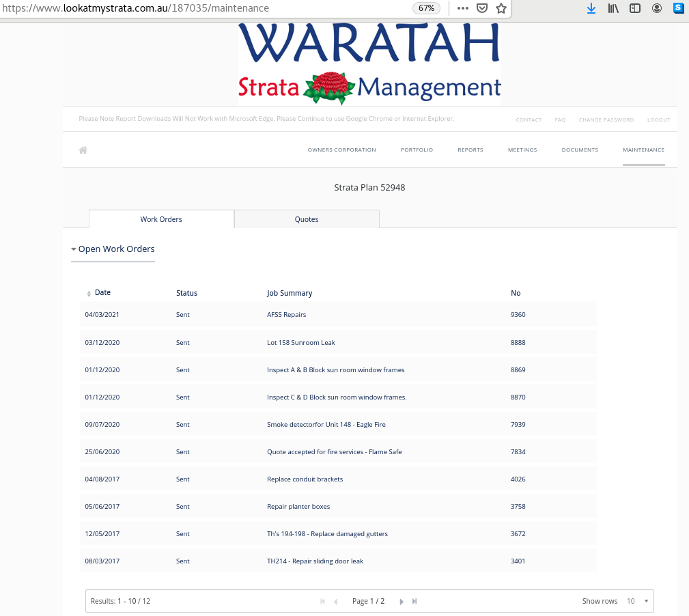This screenshot has width=689, height=616.
Task: Click the Job Summary column header
Action: pyautogui.click(x=290, y=293)
